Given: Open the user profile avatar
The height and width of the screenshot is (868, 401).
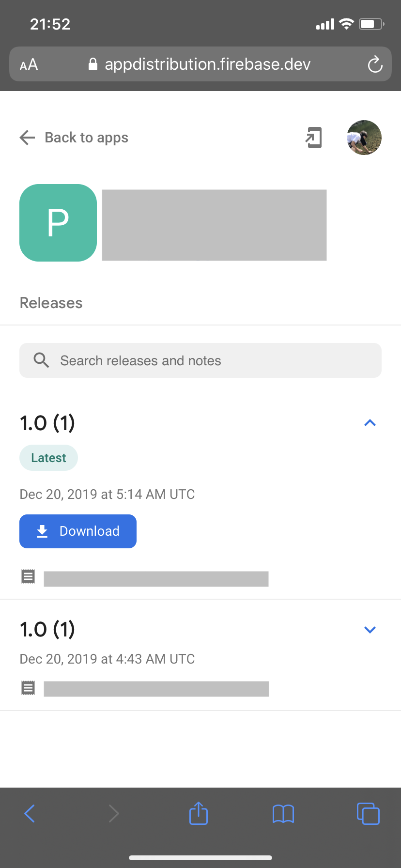Looking at the screenshot, I should (364, 138).
